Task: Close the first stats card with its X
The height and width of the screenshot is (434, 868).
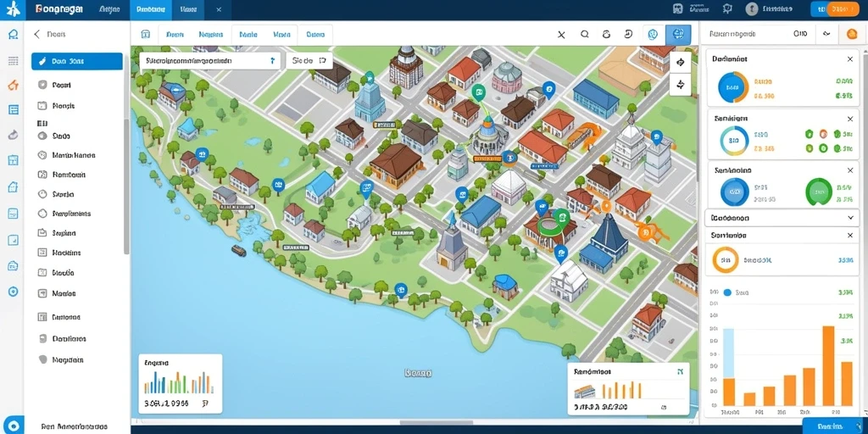Action: 850,58
